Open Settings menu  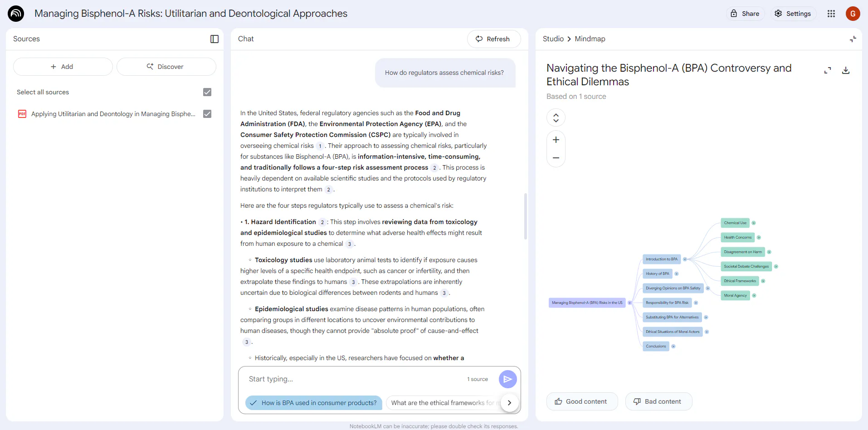792,14
